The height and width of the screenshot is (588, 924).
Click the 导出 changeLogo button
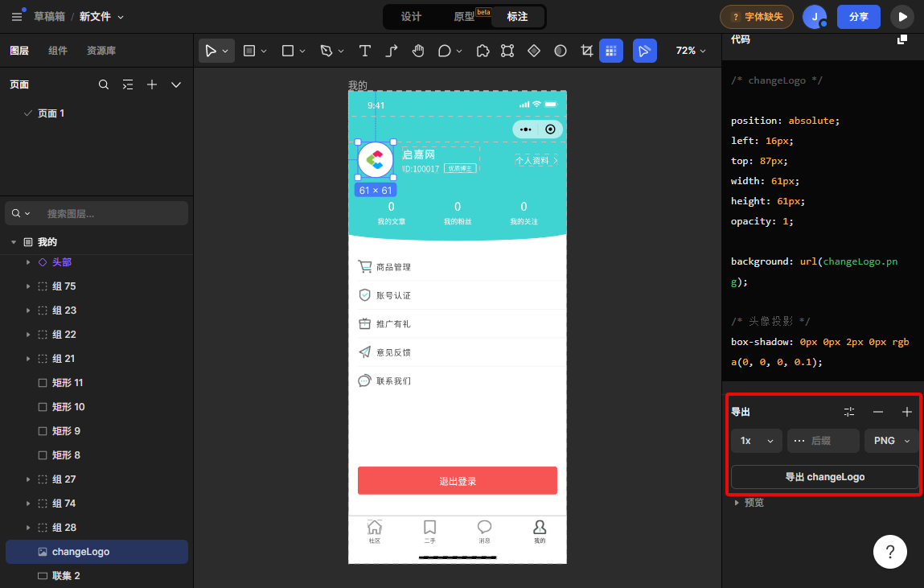point(824,477)
